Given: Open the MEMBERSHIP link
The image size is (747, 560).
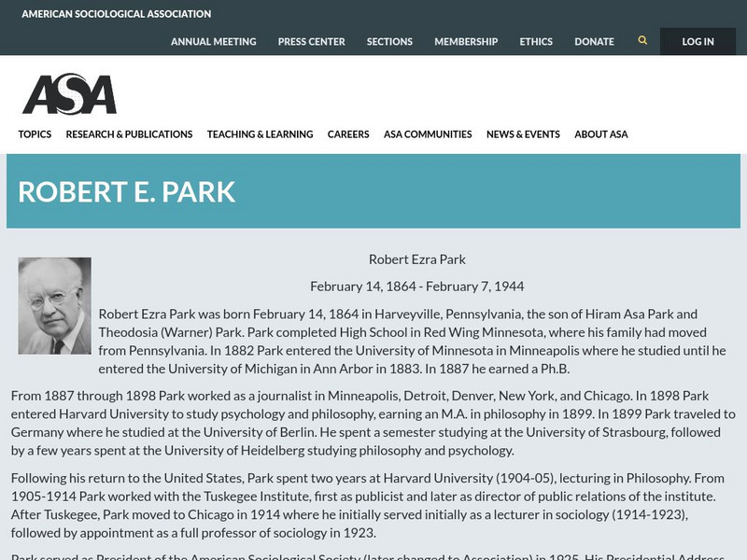Looking at the screenshot, I should pyautogui.click(x=466, y=41).
